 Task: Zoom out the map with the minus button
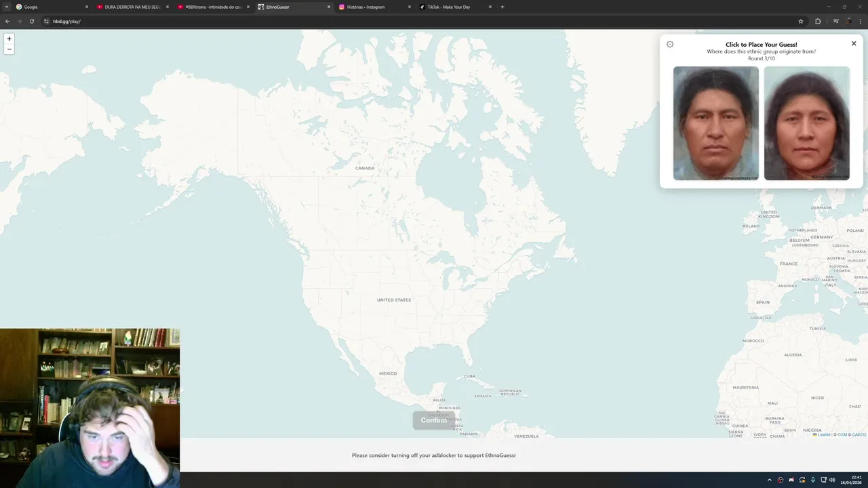[x=9, y=49]
